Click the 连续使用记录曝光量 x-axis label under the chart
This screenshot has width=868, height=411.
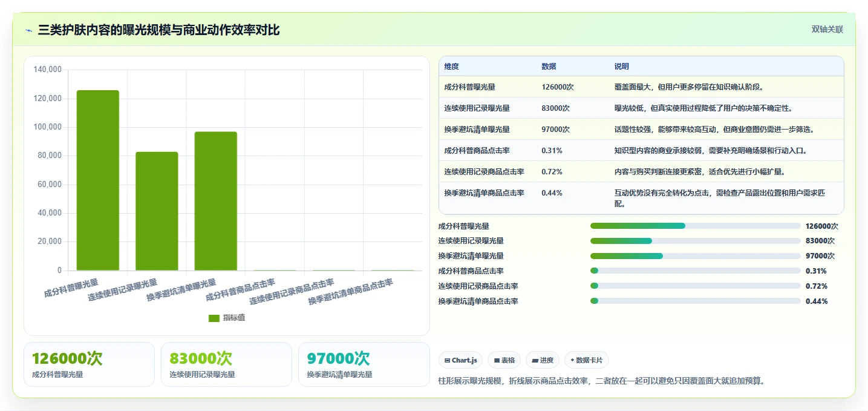(x=123, y=290)
